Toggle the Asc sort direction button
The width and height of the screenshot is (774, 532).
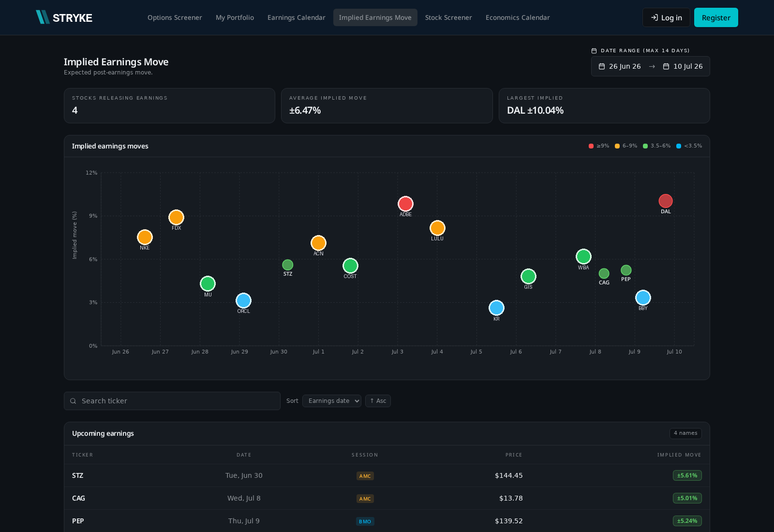[x=378, y=401]
